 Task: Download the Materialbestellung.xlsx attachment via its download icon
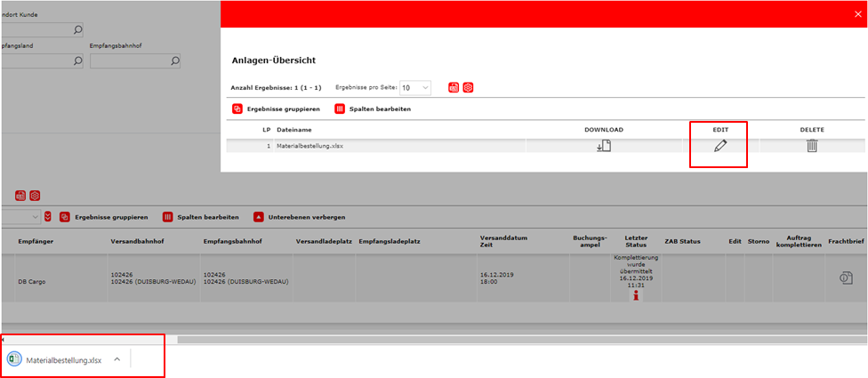603,146
